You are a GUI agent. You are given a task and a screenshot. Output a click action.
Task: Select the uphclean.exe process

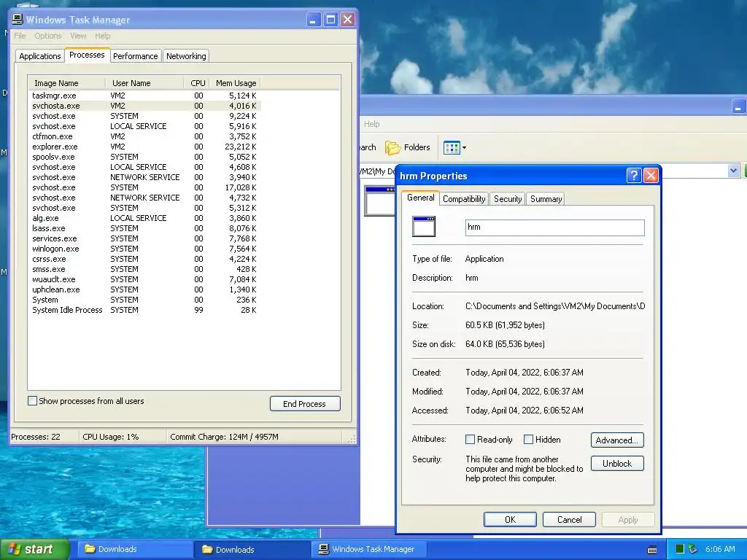[x=144, y=289]
